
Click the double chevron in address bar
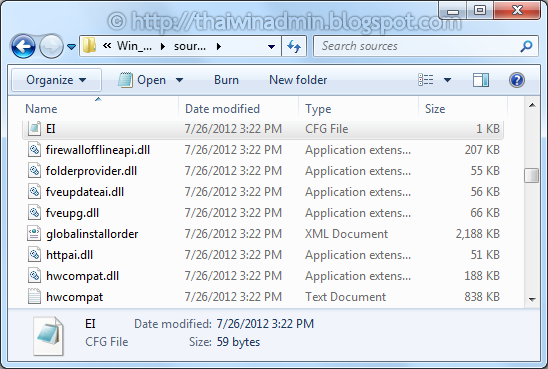[x=107, y=45]
